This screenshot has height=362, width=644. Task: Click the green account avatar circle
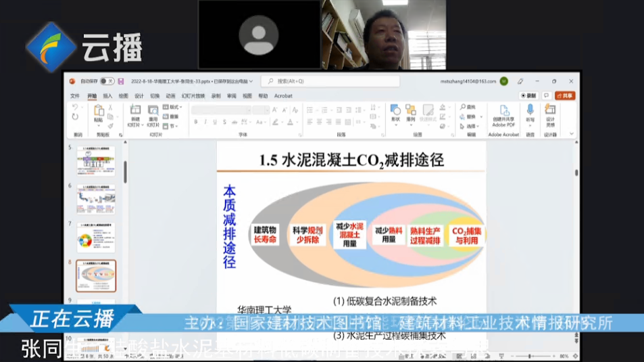pos(504,81)
